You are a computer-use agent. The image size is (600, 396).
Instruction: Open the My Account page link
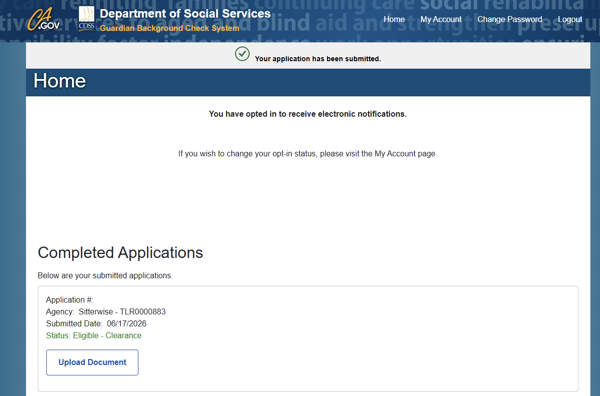[441, 19]
